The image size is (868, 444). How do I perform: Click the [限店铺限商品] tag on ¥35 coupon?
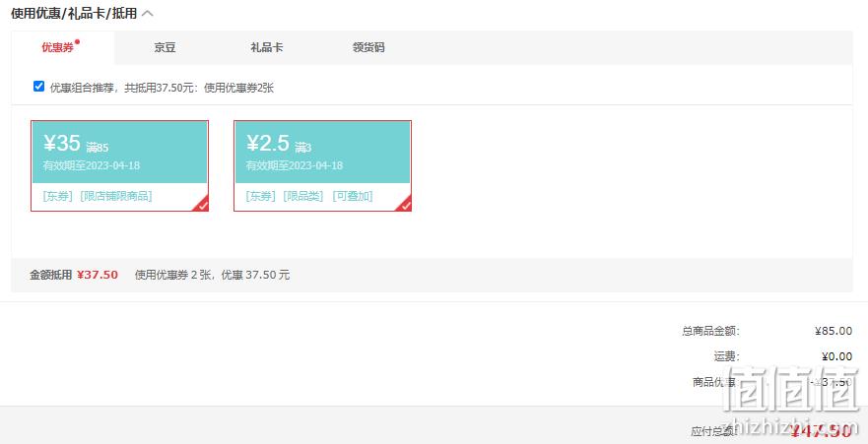(x=115, y=196)
